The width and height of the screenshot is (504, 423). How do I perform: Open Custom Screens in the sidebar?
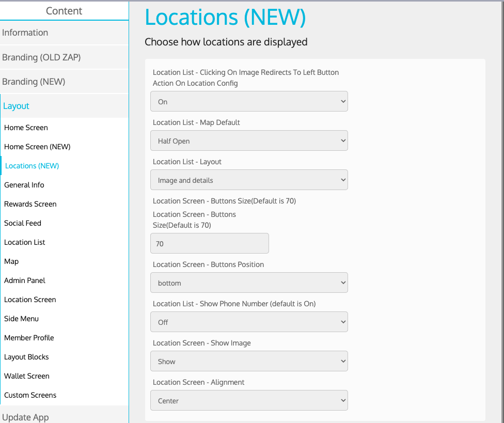[x=30, y=395]
